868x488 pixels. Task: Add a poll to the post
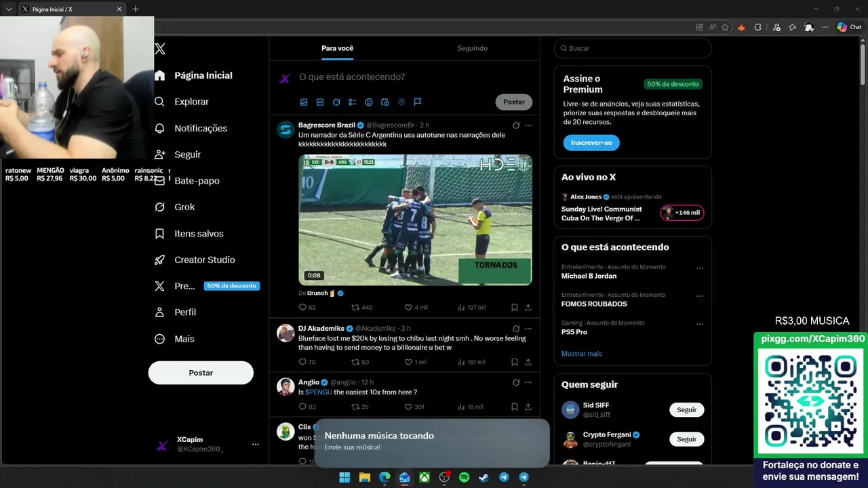(353, 102)
